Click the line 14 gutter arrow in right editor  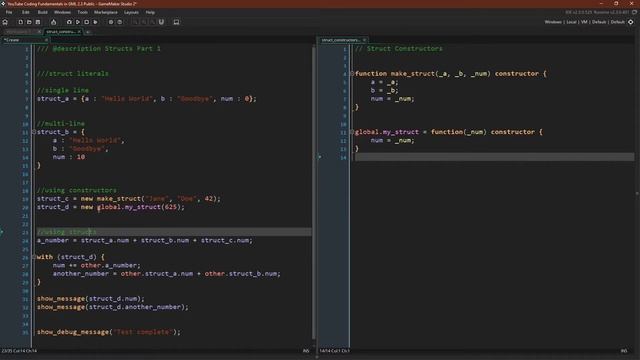coord(320,157)
